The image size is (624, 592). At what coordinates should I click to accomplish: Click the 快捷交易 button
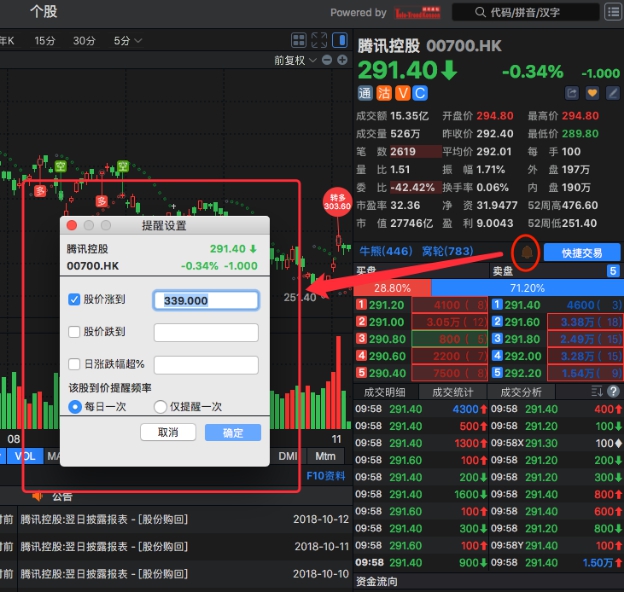(582, 253)
